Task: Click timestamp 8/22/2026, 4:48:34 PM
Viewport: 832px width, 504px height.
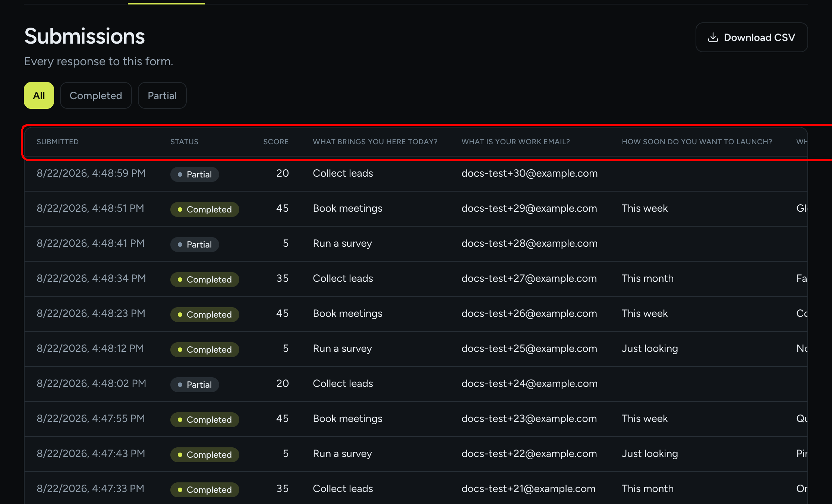Action: click(91, 278)
